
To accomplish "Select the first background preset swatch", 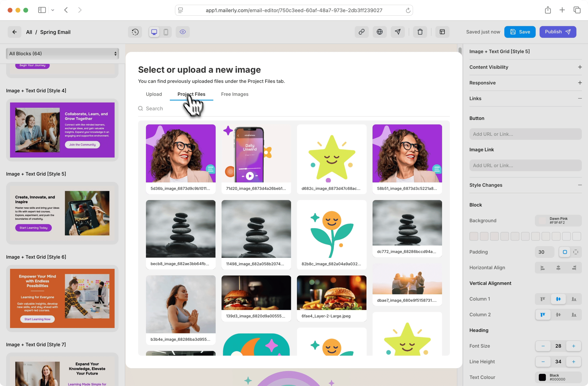I will [474, 236].
